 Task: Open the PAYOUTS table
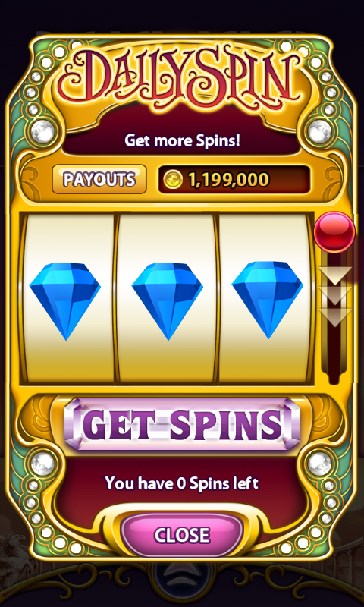click(99, 179)
